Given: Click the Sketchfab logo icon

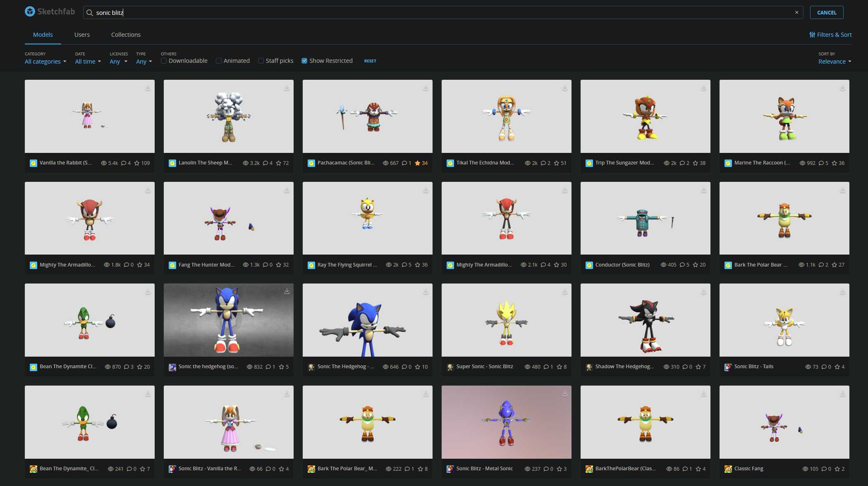Looking at the screenshot, I should tap(30, 12).
